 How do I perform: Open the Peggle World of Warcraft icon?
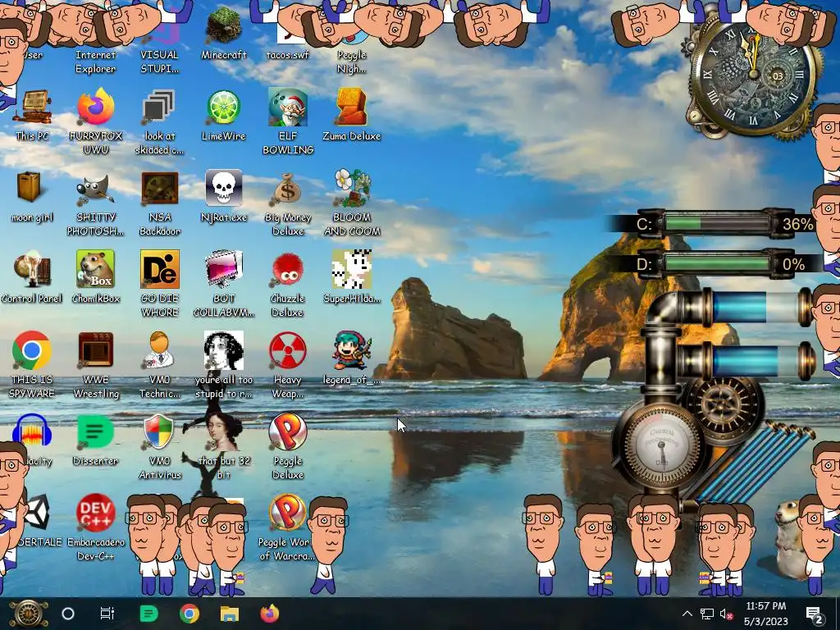(x=288, y=527)
